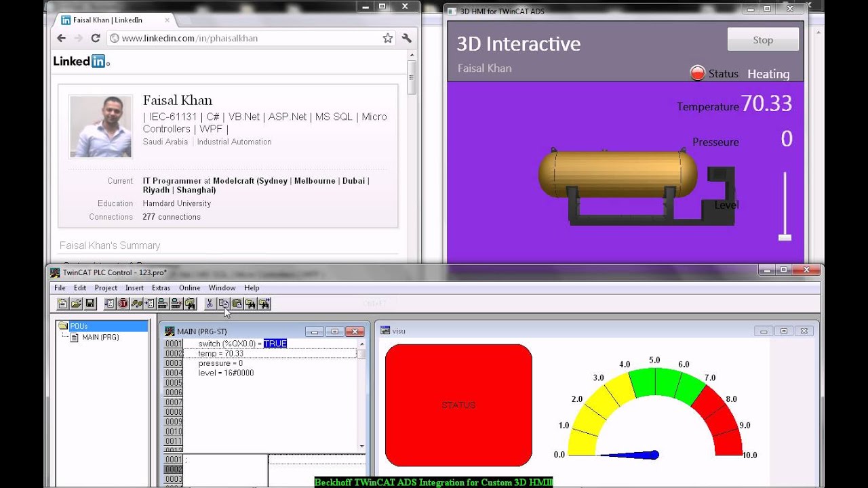Click the red STATUS rectangle in visu

pyautogui.click(x=458, y=405)
